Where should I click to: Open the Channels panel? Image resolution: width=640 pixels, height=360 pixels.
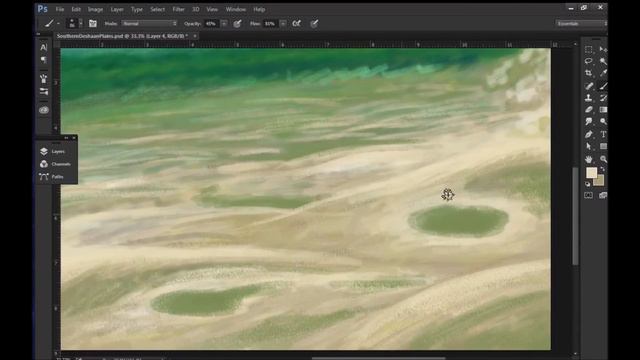click(x=57, y=164)
